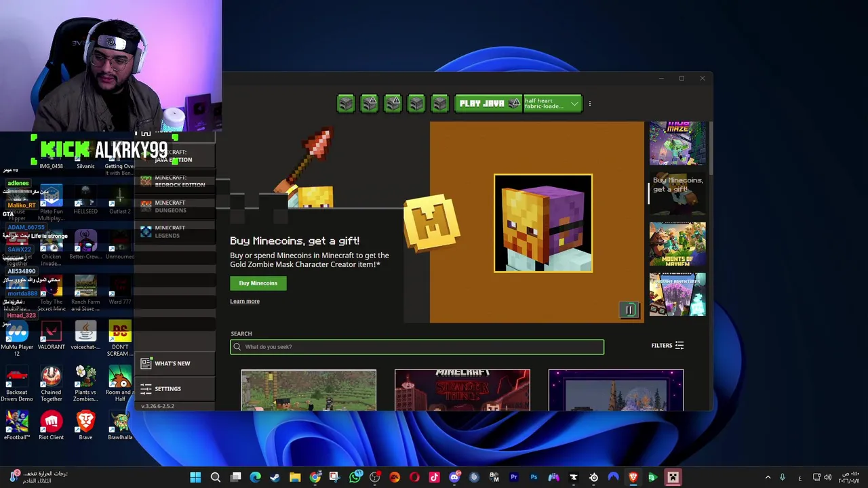The width and height of the screenshot is (868, 488).
Task: Launch the game with Play Java button
Action: pos(489,104)
